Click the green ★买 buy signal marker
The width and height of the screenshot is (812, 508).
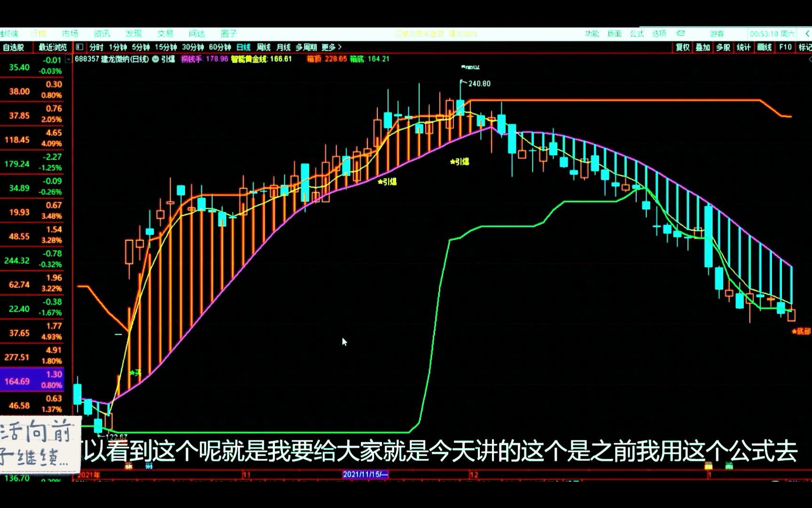[x=135, y=373]
